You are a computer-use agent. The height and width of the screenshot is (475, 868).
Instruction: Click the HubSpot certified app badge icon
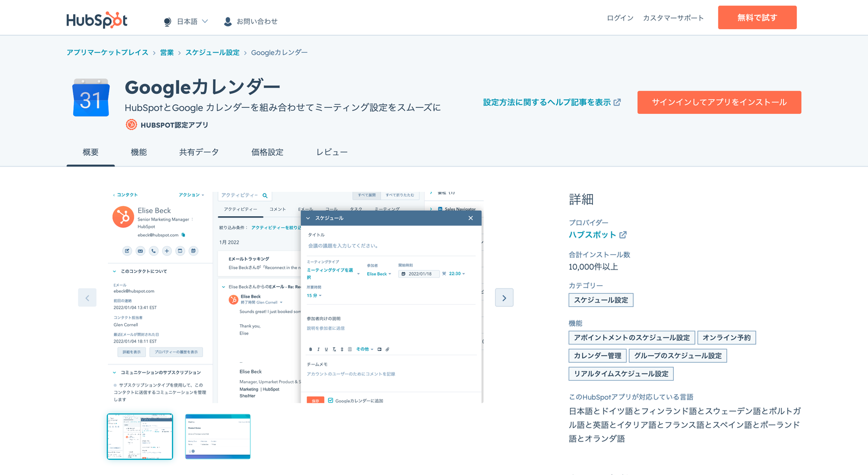pos(131,125)
